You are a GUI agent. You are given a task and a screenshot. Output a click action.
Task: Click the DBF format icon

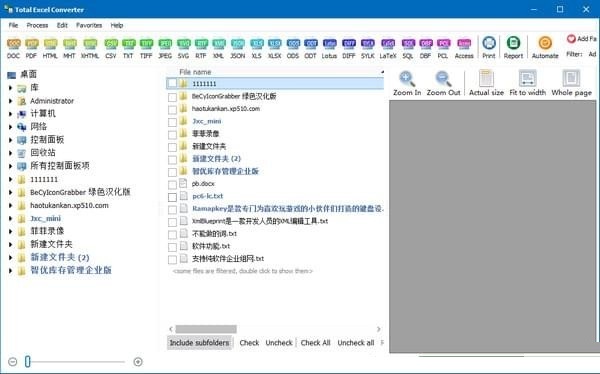[426, 48]
